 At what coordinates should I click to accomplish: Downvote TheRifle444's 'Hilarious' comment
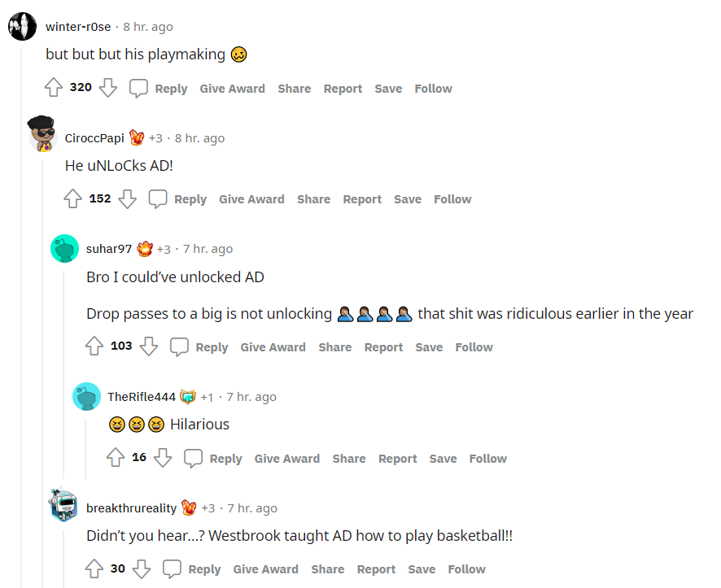[162, 458]
